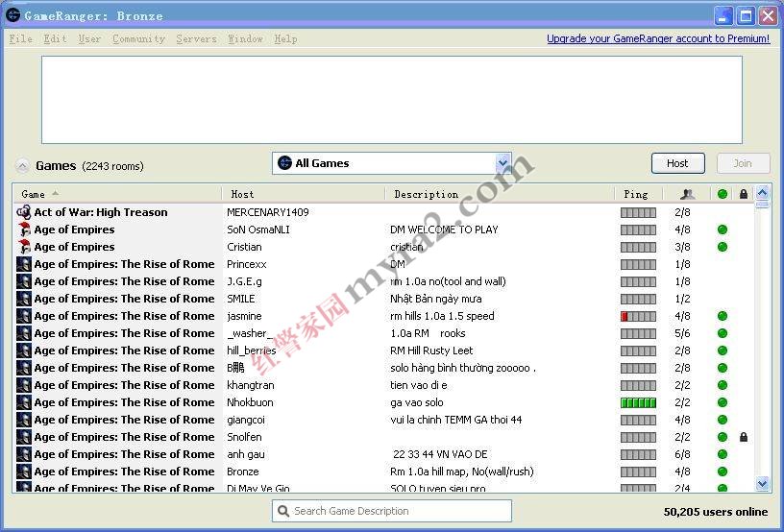Click the chat message area

pos(391,100)
